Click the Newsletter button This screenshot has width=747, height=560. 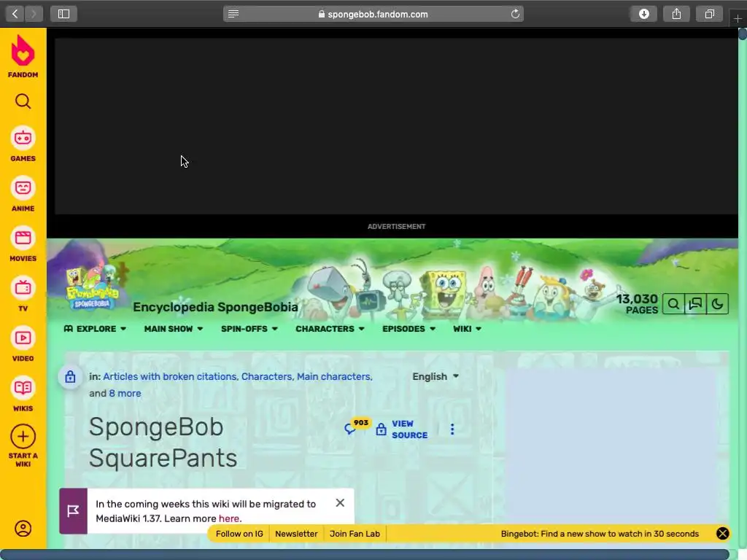pyautogui.click(x=296, y=533)
